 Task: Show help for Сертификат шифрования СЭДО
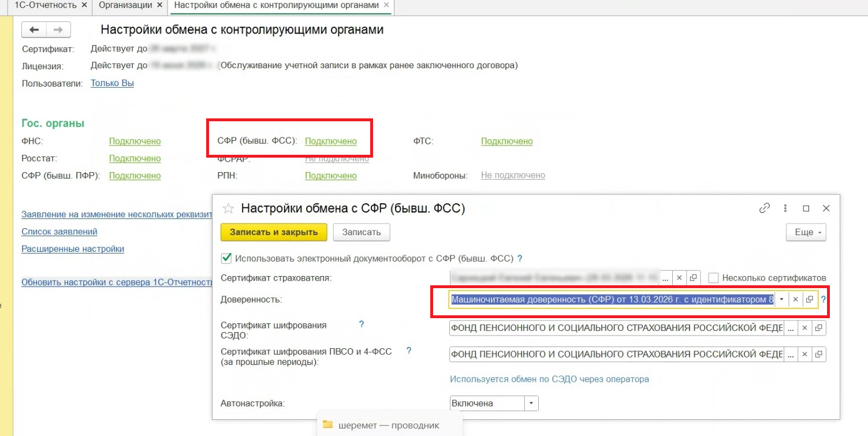(362, 325)
